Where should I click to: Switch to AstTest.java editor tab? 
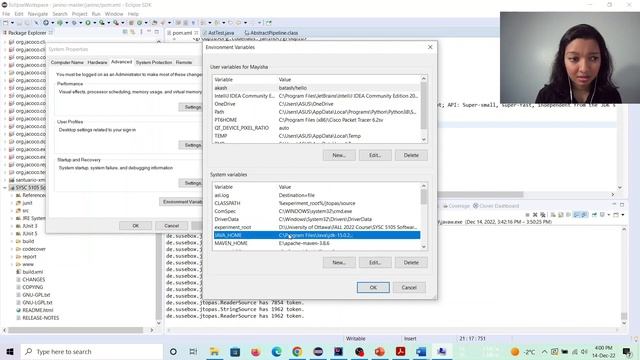220,33
